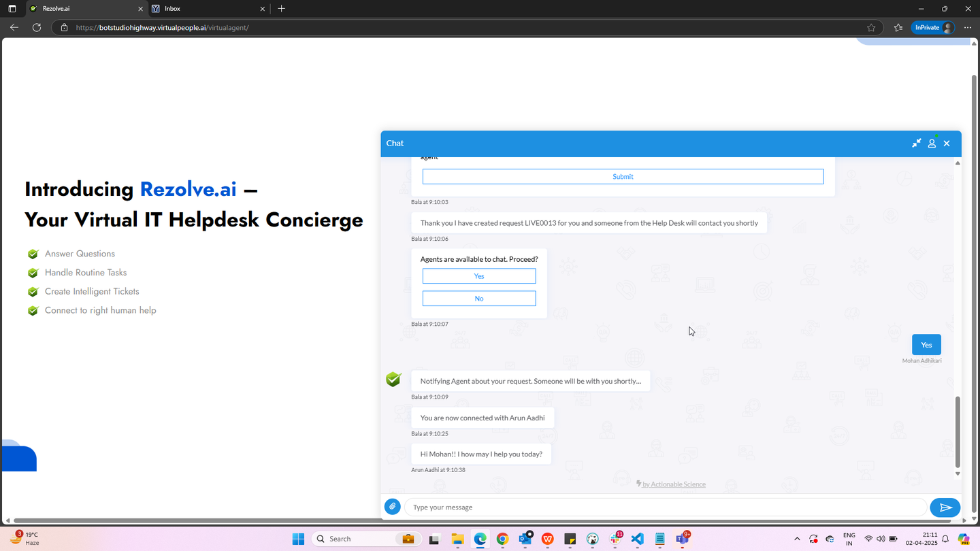Click the chat scrollbar up arrow

(x=958, y=163)
